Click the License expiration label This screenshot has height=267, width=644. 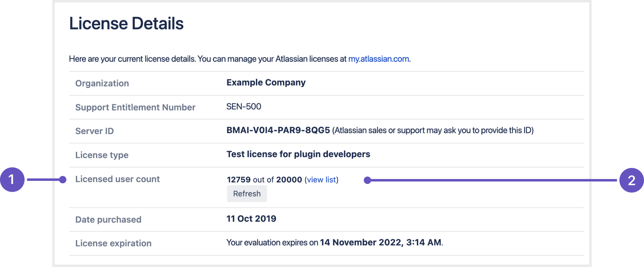coord(113,243)
